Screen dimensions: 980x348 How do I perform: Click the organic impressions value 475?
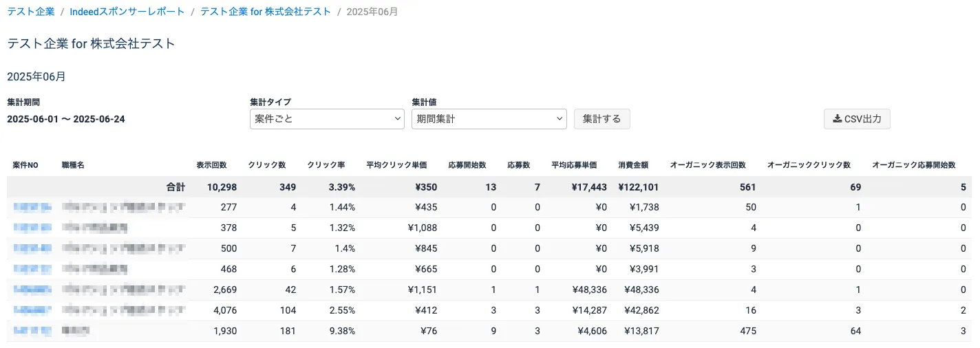pyautogui.click(x=747, y=331)
